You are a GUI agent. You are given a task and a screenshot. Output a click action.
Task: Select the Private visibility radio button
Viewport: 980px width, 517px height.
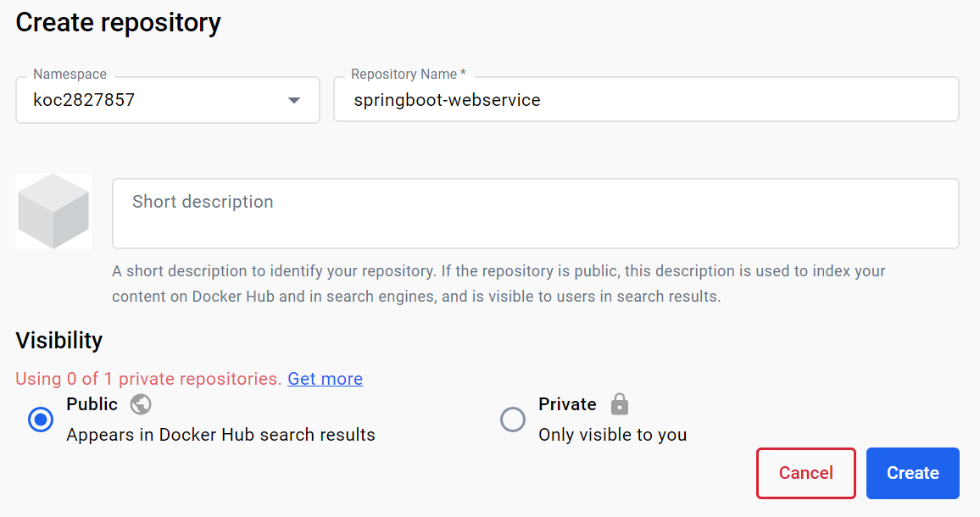click(513, 420)
